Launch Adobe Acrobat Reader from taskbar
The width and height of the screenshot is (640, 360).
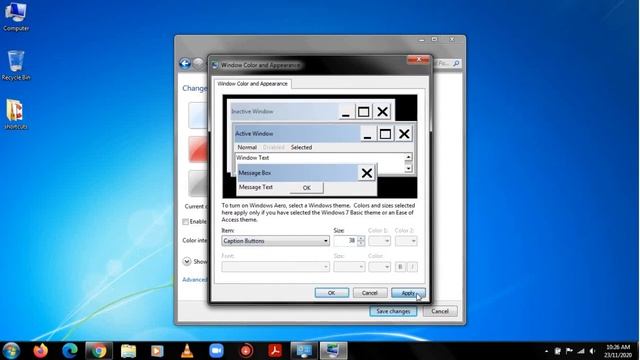pos(275,351)
